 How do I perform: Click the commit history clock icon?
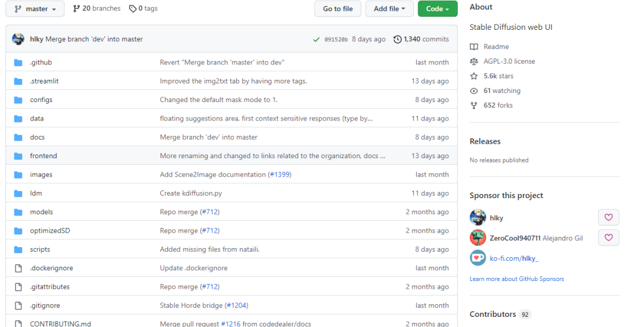[x=397, y=39]
